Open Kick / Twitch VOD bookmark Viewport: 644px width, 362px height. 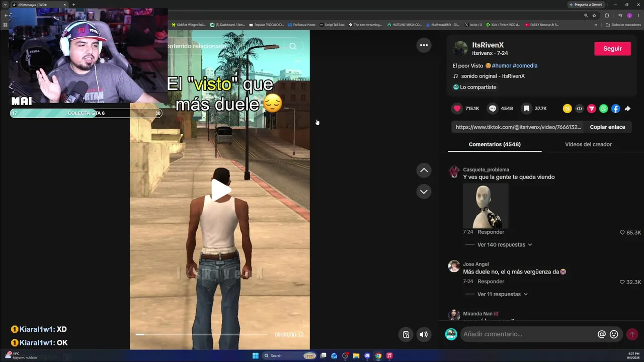pyautogui.click(x=503, y=25)
